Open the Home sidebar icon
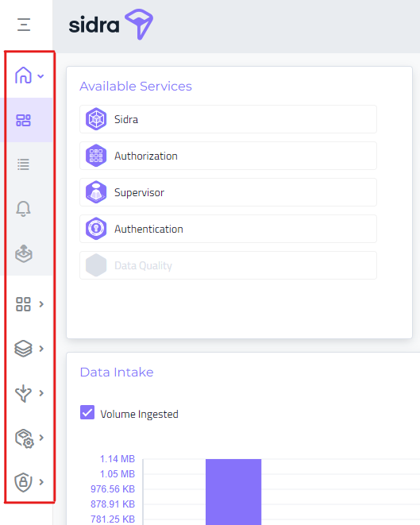The width and height of the screenshot is (420, 525). click(x=23, y=75)
